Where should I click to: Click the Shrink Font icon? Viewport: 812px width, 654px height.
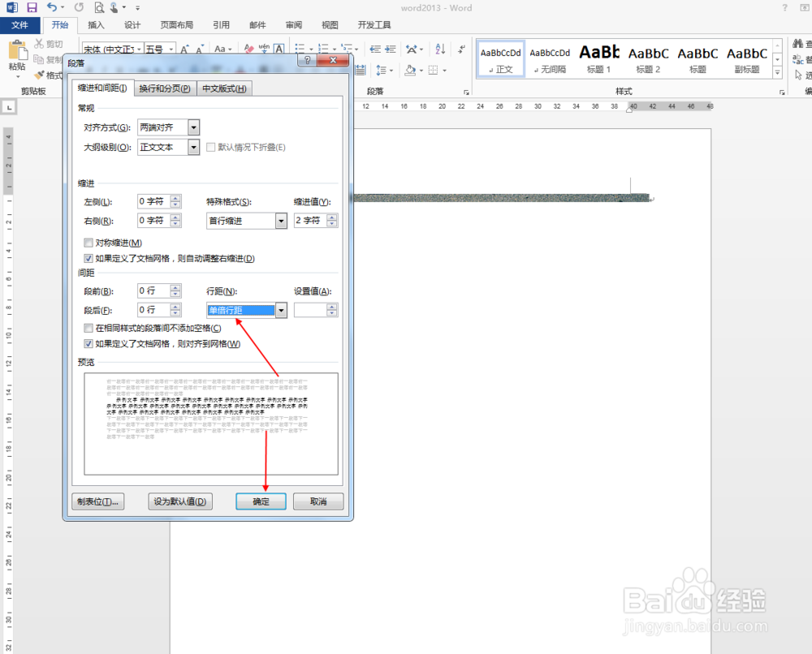[x=200, y=49]
